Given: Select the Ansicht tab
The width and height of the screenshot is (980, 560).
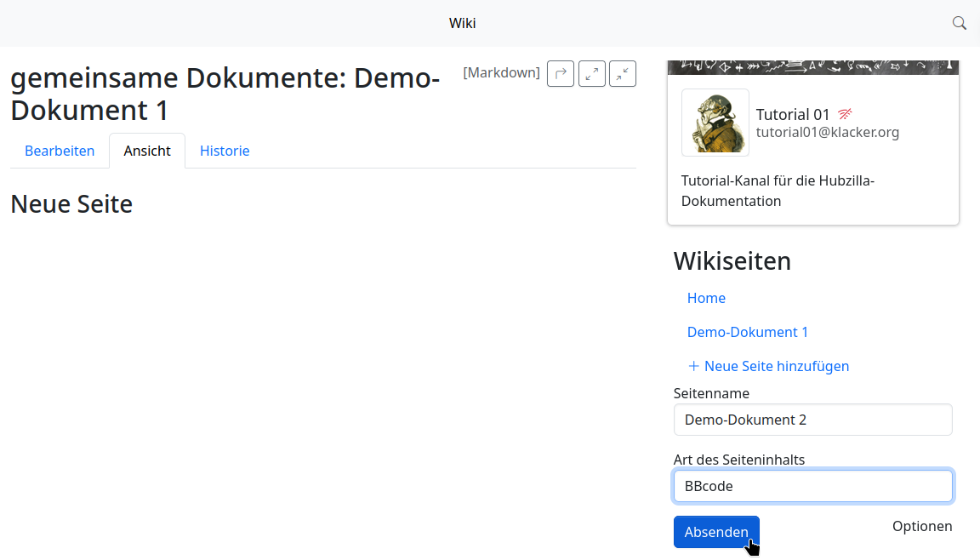Looking at the screenshot, I should click(x=147, y=151).
